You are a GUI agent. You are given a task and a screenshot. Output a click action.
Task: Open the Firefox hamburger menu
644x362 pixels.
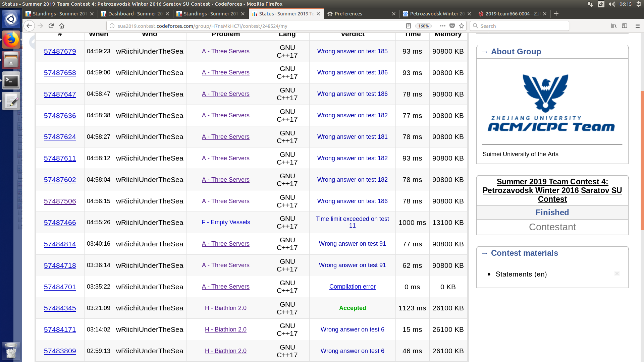coord(638,26)
